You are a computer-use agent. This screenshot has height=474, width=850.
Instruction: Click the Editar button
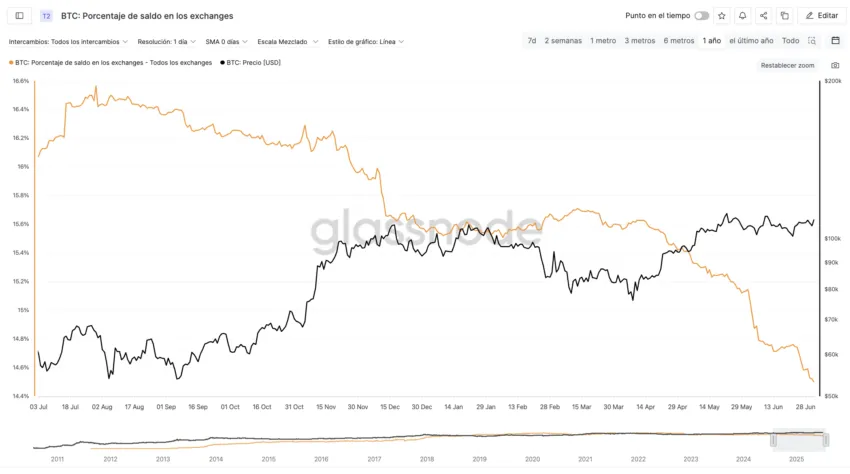[x=822, y=16]
